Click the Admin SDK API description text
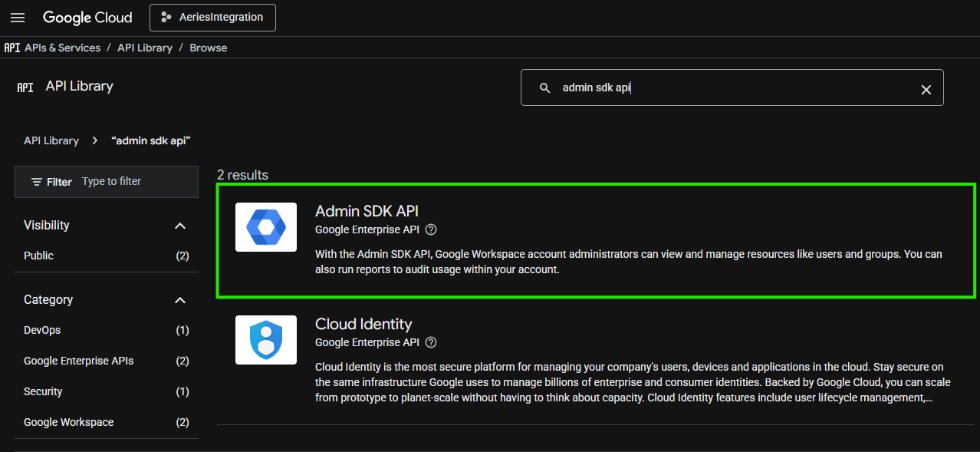This screenshot has width=980, height=452. 629,262
